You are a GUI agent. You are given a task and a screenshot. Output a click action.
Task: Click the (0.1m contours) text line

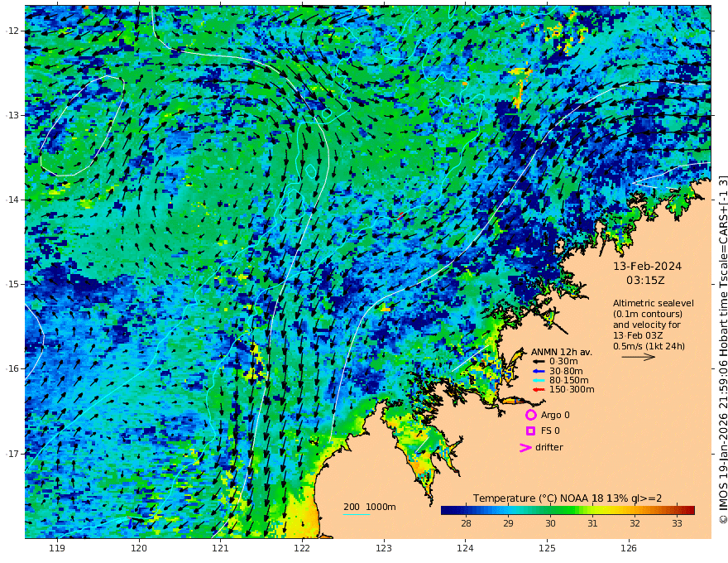(648, 314)
